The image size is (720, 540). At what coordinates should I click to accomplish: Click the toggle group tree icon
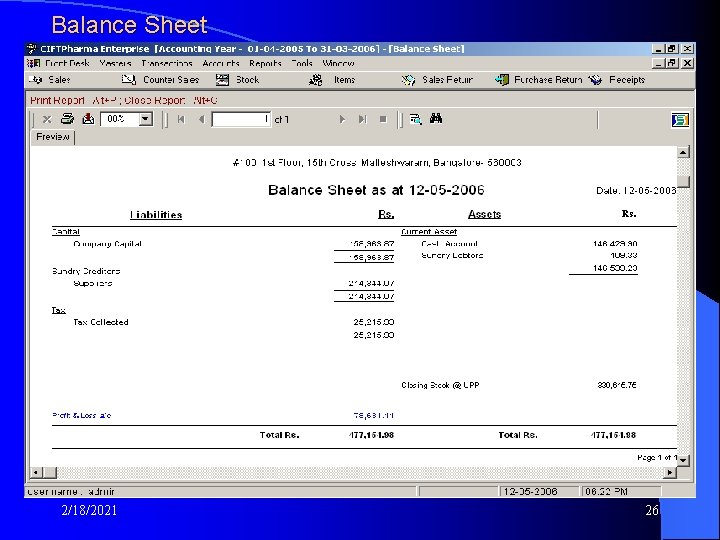click(416, 119)
